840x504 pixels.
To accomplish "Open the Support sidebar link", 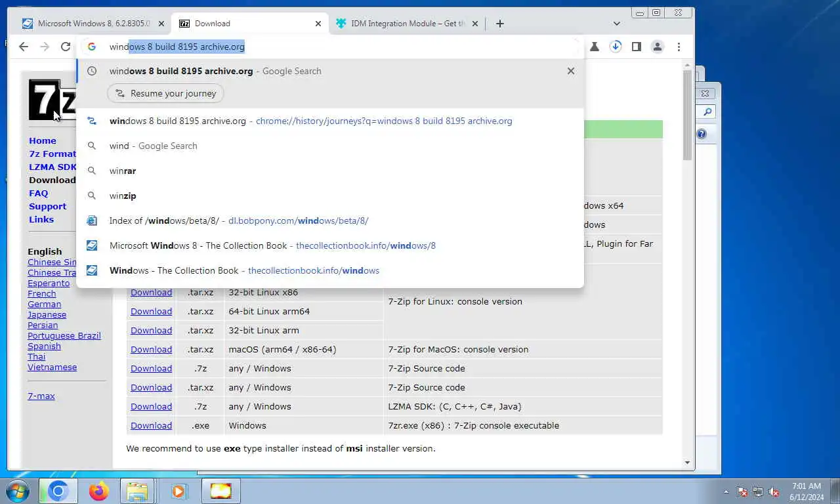I will [47, 206].
